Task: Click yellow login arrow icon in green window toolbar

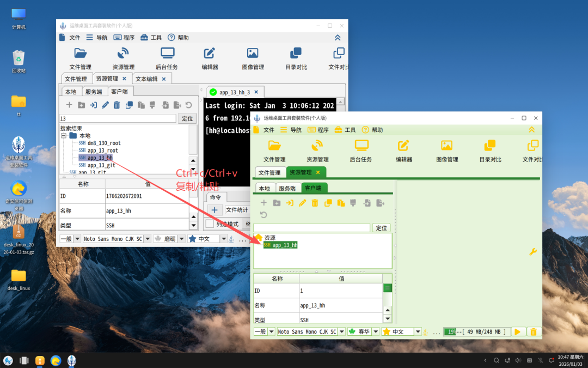Action: click(290, 203)
